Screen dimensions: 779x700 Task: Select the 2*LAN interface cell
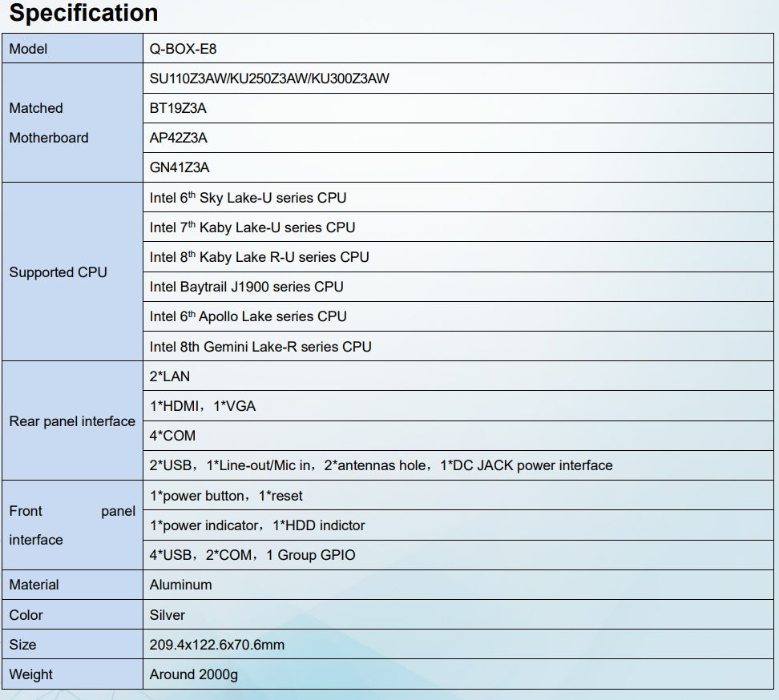pyautogui.click(x=170, y=376)
